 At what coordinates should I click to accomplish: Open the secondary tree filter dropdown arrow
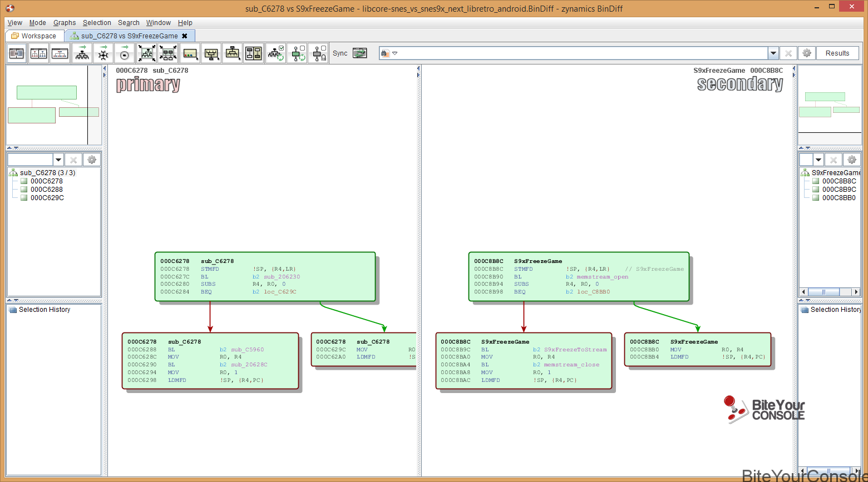click(x=818, y=160)
